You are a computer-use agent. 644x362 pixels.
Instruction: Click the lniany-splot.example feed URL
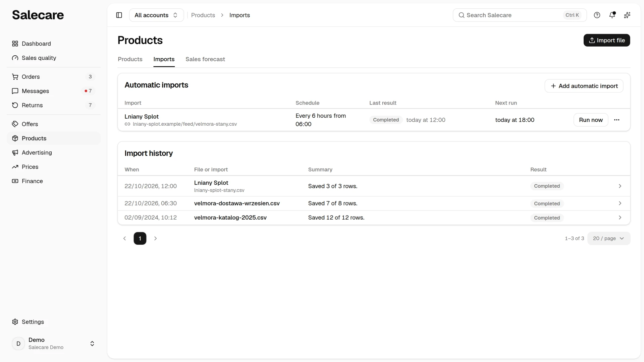tap(185, 124)
